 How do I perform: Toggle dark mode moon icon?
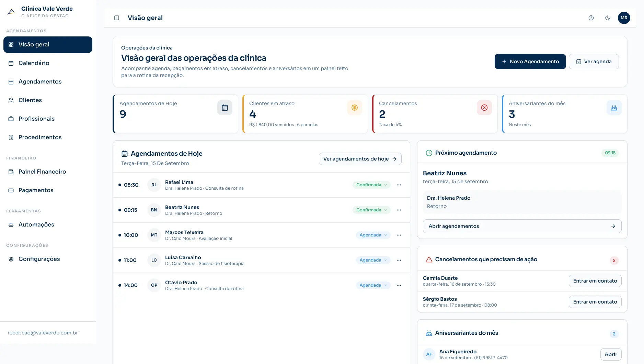pyautogui.click(x=608, y=18)
